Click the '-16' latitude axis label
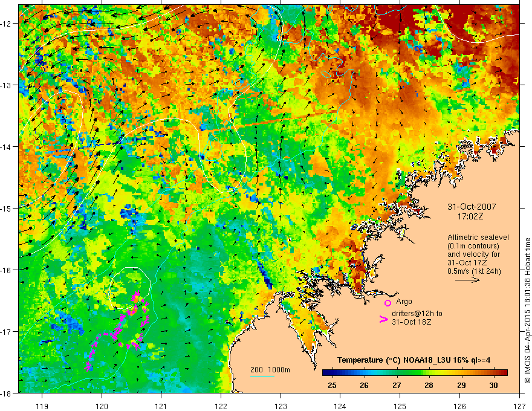The height and width of the screenshot is (411, 532). (x=6, y=270)
